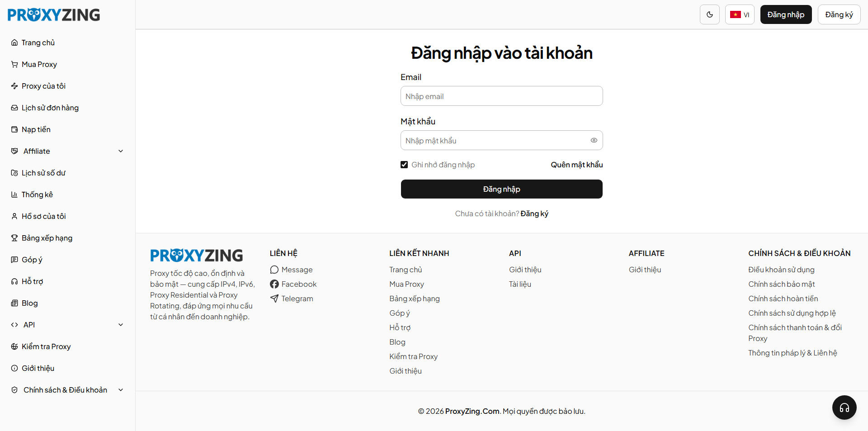
Task: Focus the Nhập email input field
Action: point(501,96)
